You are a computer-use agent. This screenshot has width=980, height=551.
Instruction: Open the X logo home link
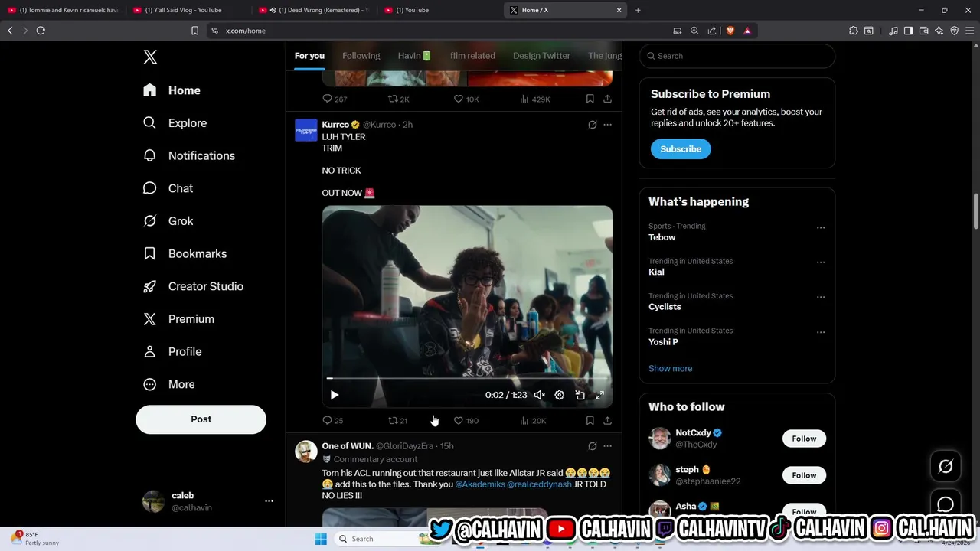(x=150, y=57)
